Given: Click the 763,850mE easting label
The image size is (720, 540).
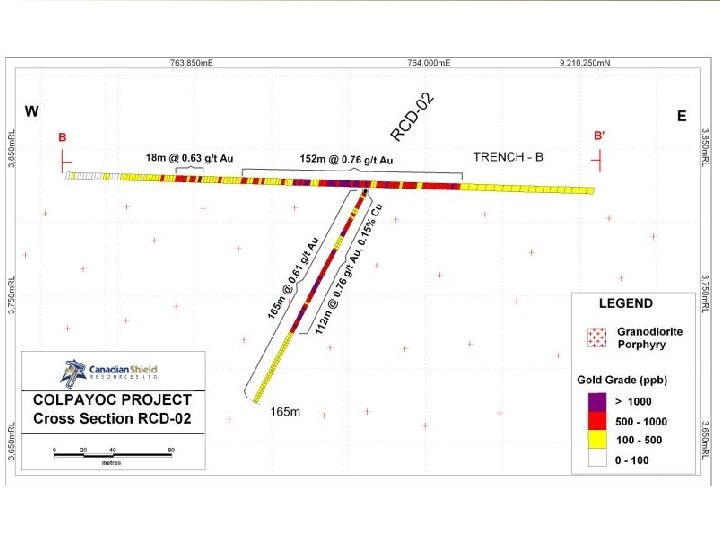Looking at the screenshot, I should (191, 62).
